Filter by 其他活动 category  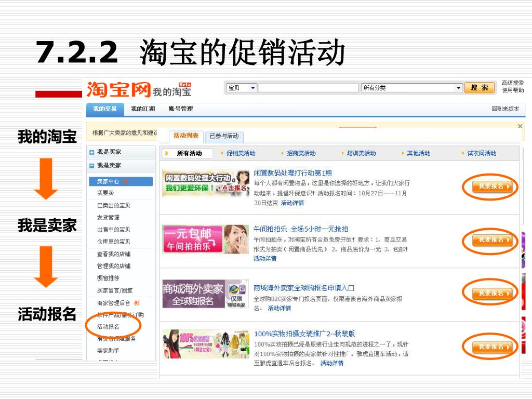pyautogui.click(x=419, y=153)
